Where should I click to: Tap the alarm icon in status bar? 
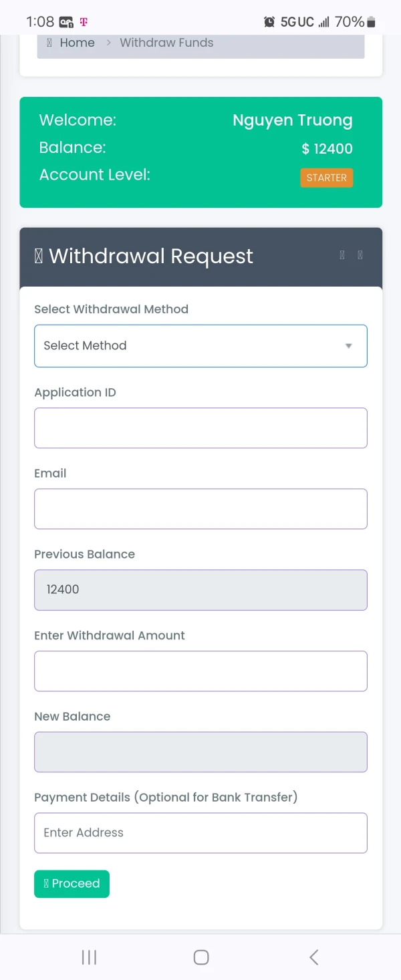(x=269, y=22)
